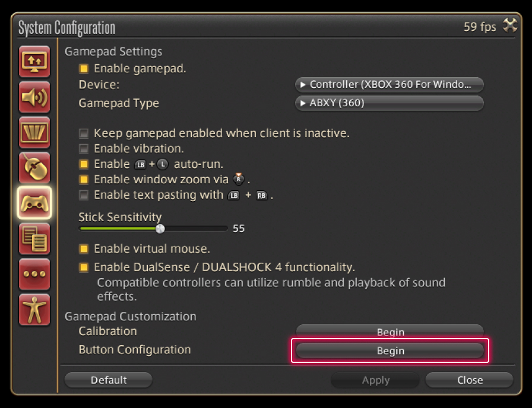The width and height of the screenshot is (532, 408).
Task: Select the Gamepad Settings controller icon
Action: tap(34, 203)
